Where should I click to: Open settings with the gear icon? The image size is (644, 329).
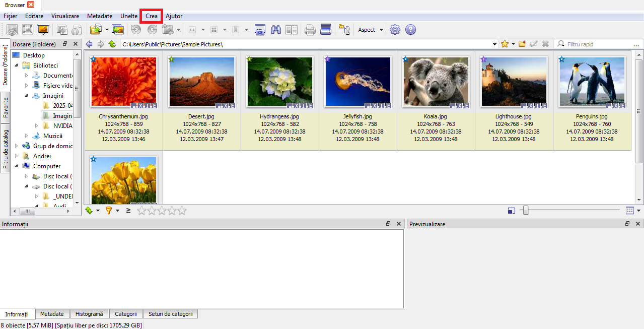point(395,30)
